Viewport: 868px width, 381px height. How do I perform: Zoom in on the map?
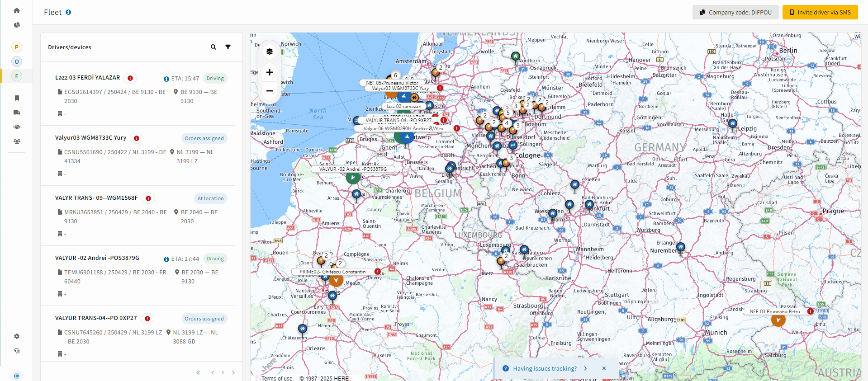click(x=270, y=72)
